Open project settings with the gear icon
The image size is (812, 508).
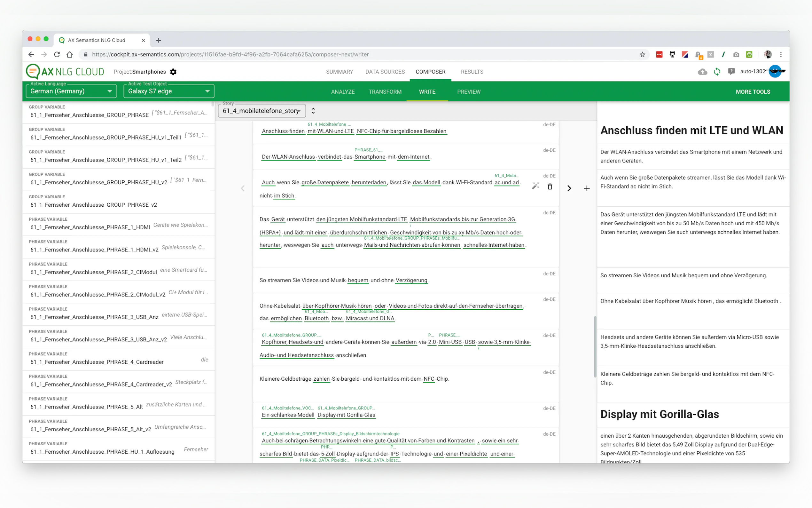click(x=173, y=72)
